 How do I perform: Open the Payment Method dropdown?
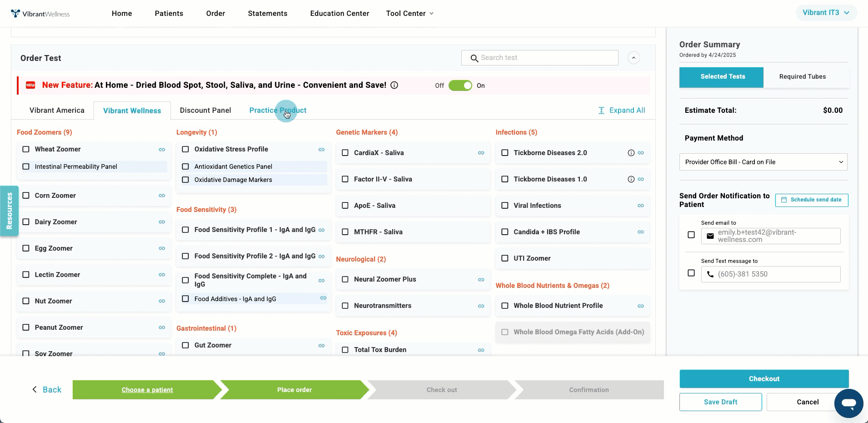[763, 162]
